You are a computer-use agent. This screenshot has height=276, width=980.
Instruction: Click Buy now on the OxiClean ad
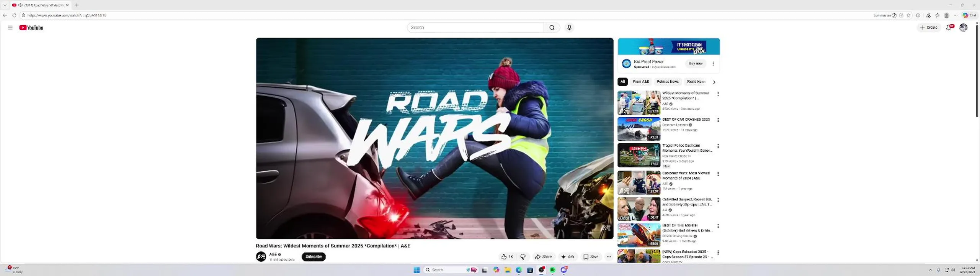(696, 63)
